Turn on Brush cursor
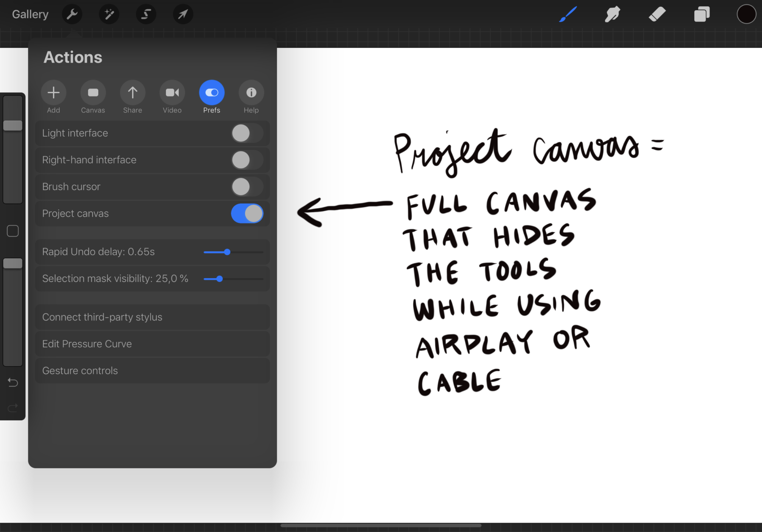 tap(247, 187)
